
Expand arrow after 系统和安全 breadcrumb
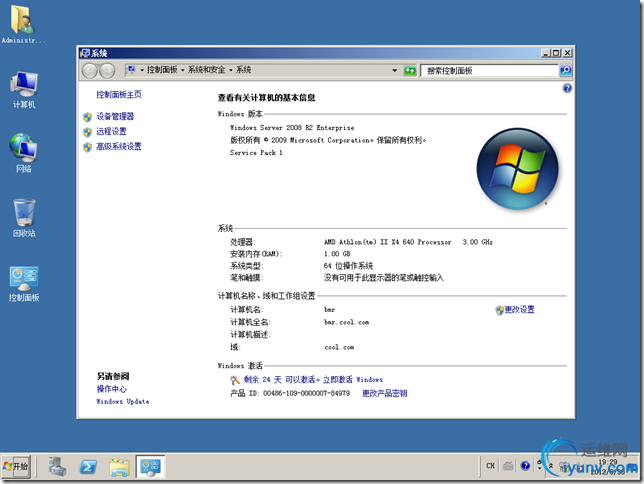pyautogui.click(x=231, y=70)
